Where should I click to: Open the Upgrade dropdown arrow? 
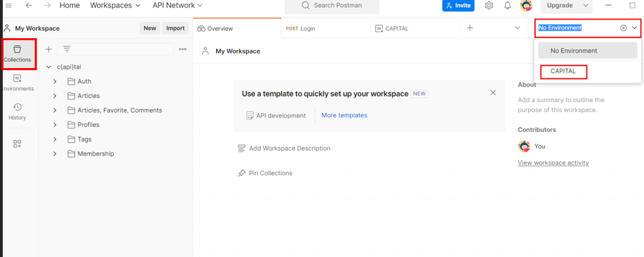point(585,6)
